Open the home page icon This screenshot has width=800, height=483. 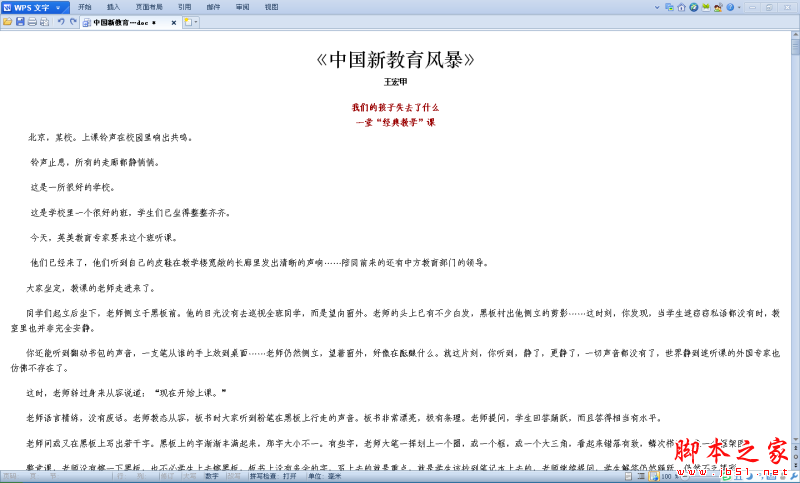click(681, 7)
